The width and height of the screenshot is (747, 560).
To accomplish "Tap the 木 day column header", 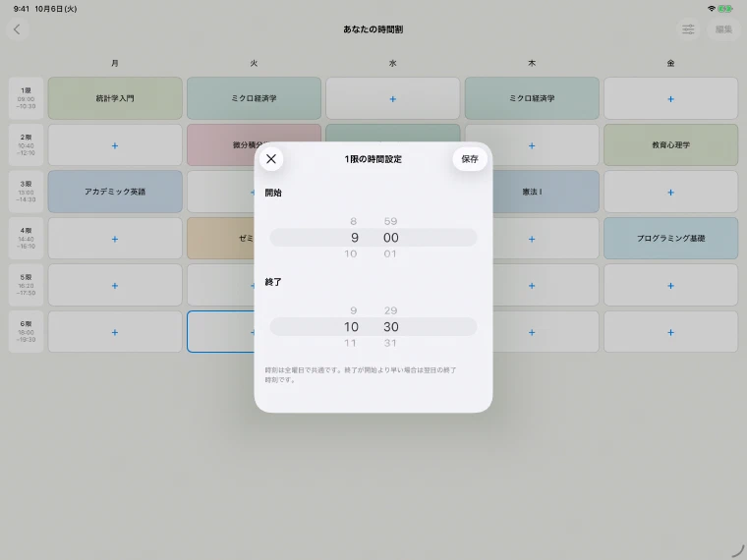I will point(532,63).
